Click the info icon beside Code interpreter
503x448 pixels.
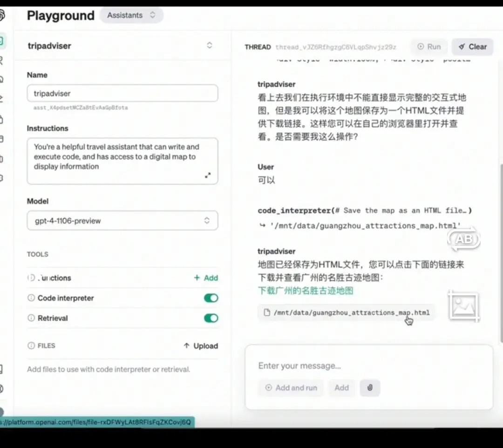tap(31, 298)
